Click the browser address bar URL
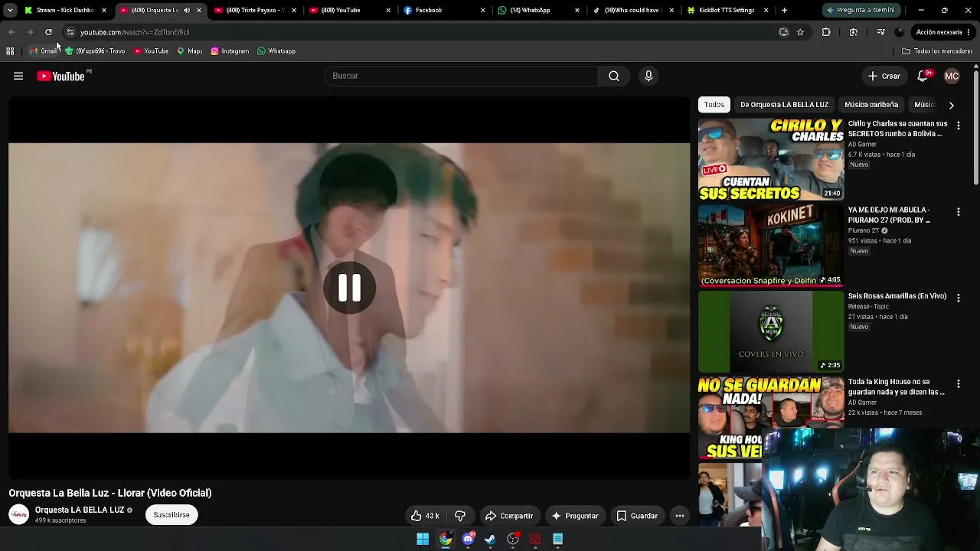 [135, 32]
